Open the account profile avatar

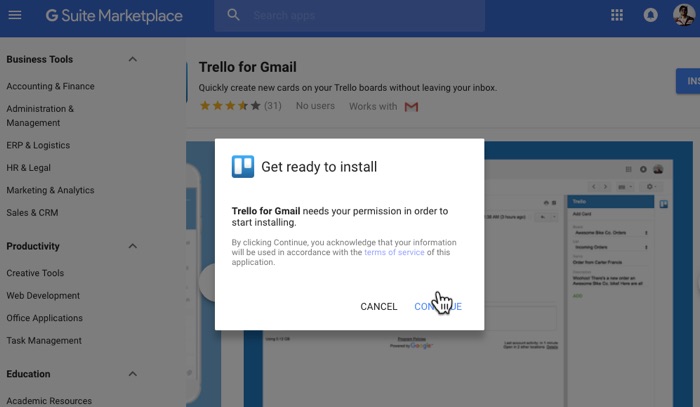tap(683, 15)
